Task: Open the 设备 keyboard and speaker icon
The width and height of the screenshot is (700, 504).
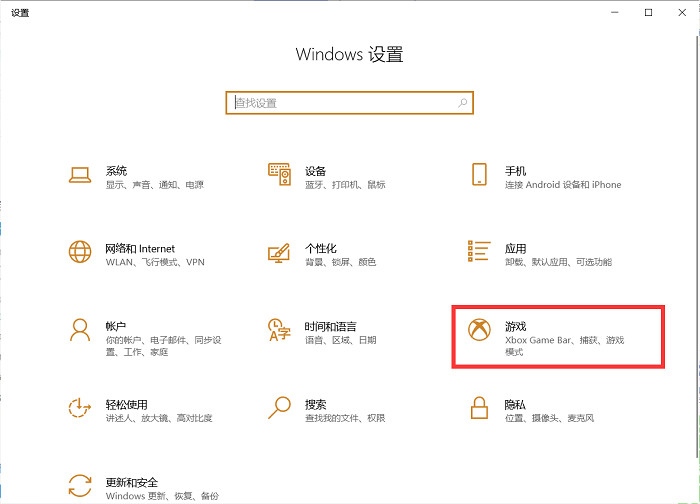Action: pyautogui.click(x=279, y=174)
